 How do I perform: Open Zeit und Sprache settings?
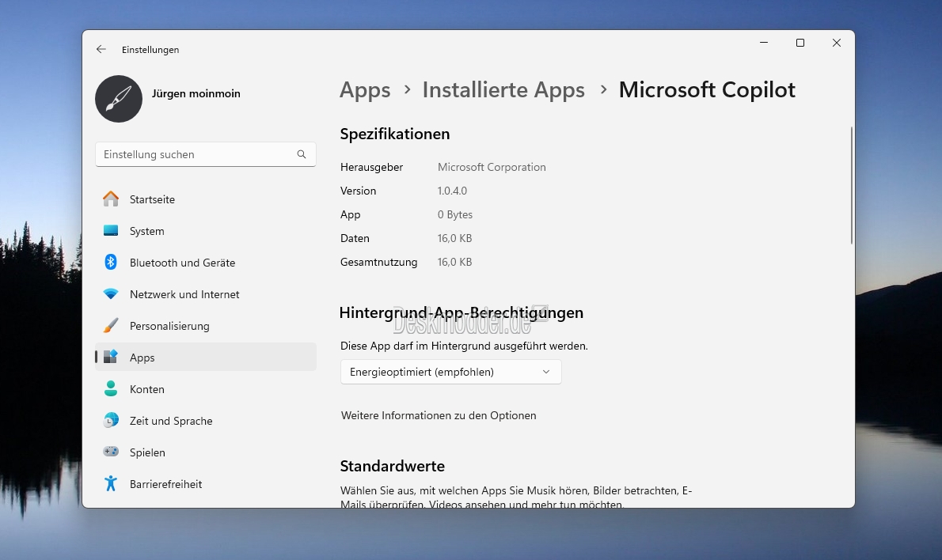click(206, 421)
